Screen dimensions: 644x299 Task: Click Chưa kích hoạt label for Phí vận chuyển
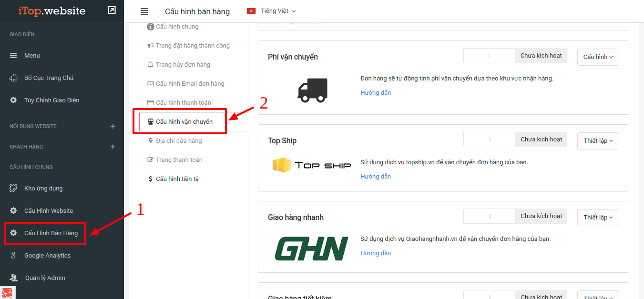pos(541,56)
